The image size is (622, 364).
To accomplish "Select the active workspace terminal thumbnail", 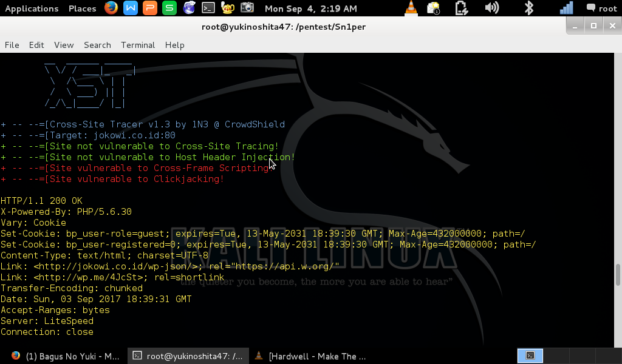I will [x=530, y=356].
